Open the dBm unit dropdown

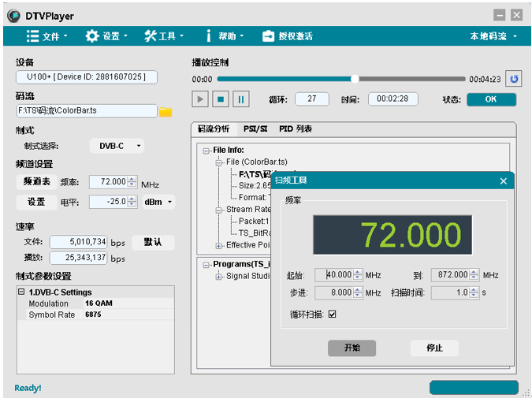click(x=158, y=203)
